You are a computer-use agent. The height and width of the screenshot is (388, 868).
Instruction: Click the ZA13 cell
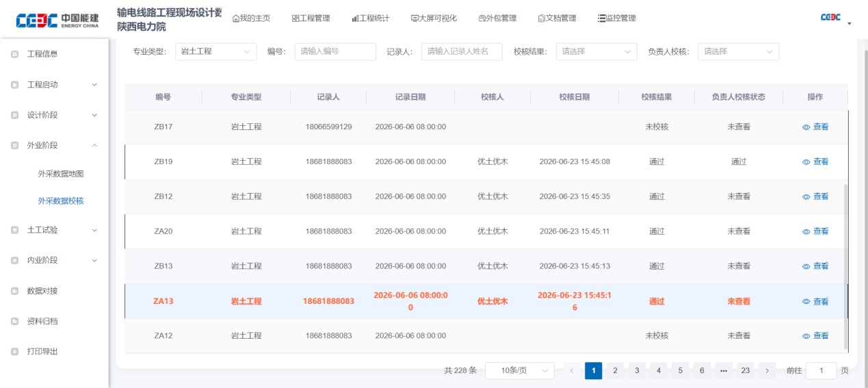(163, 301)
